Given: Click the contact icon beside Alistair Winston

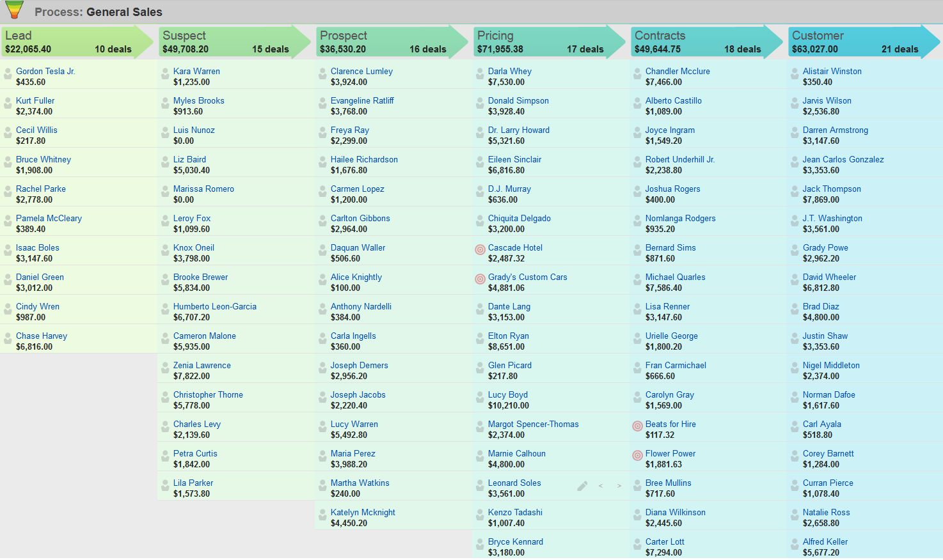Looking at the screenshot, I should pyautogui.click(x=795, y=74).
